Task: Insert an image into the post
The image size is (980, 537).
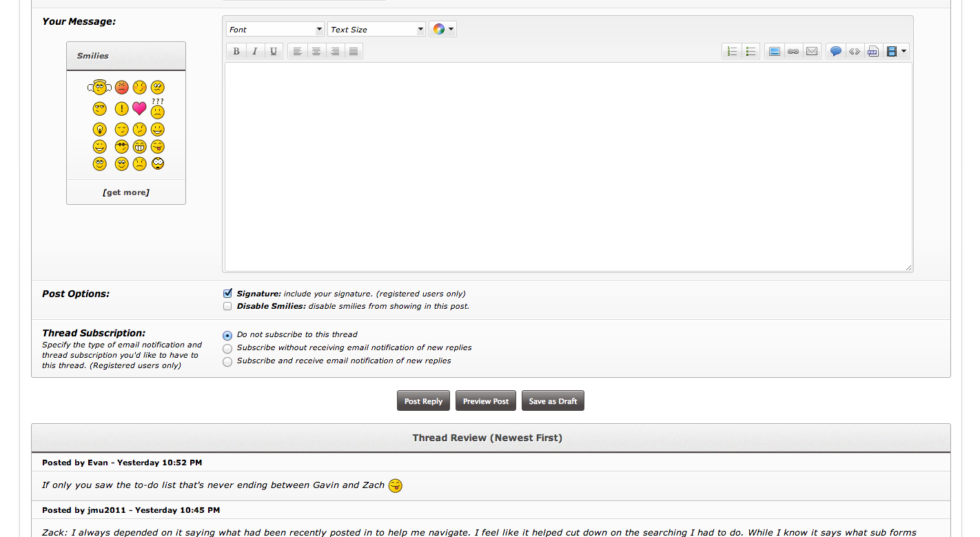Action: click(774, 52)
